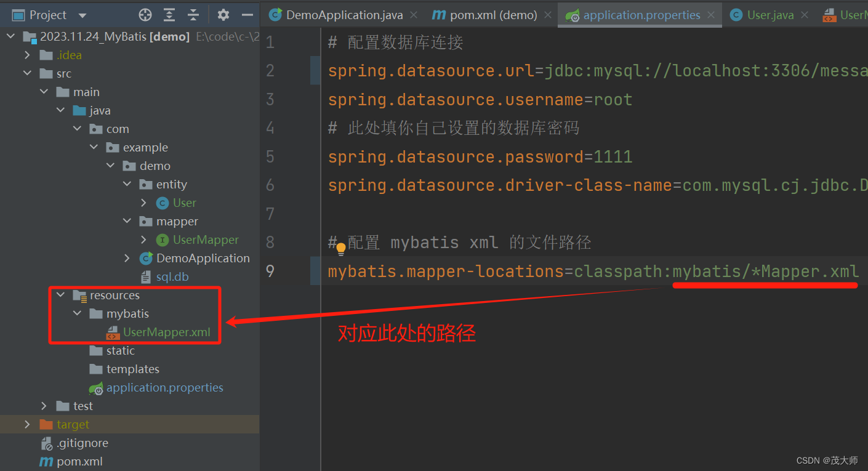
Task: Expand the target folder
Action: click(x=27, y=424)
